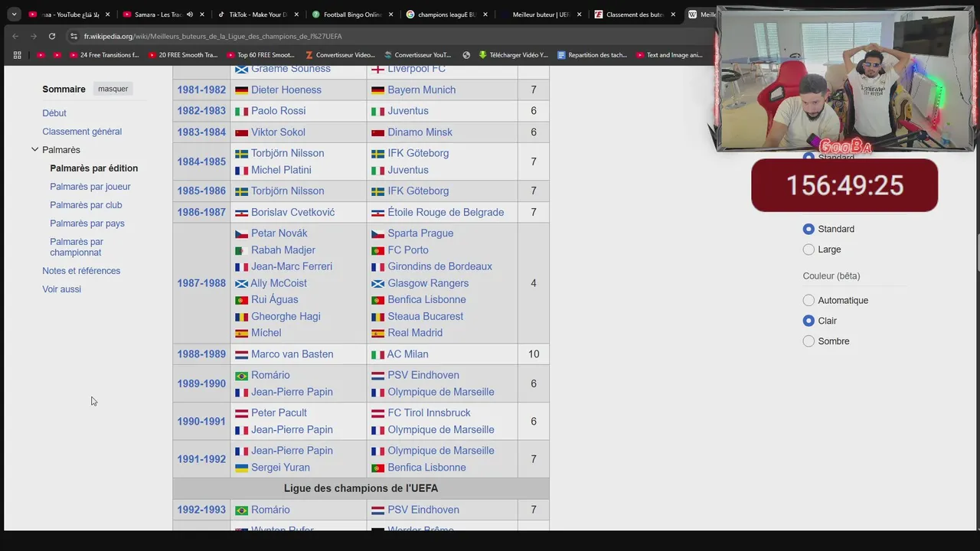The height and width of the screenshot is (551, 980).
Task: Go back with the browser back arrow
Action: click(x=15, y=36)
